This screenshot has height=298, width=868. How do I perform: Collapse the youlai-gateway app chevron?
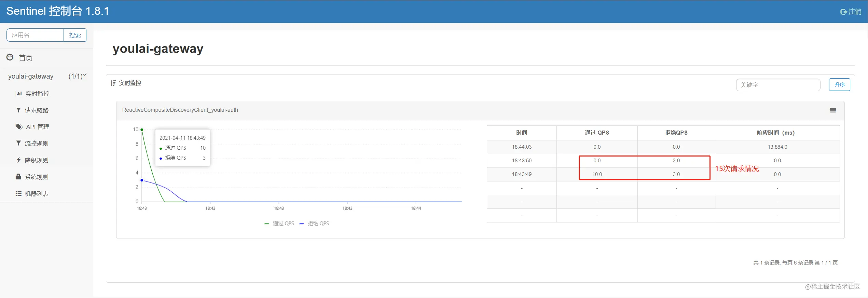pos(85,75)
